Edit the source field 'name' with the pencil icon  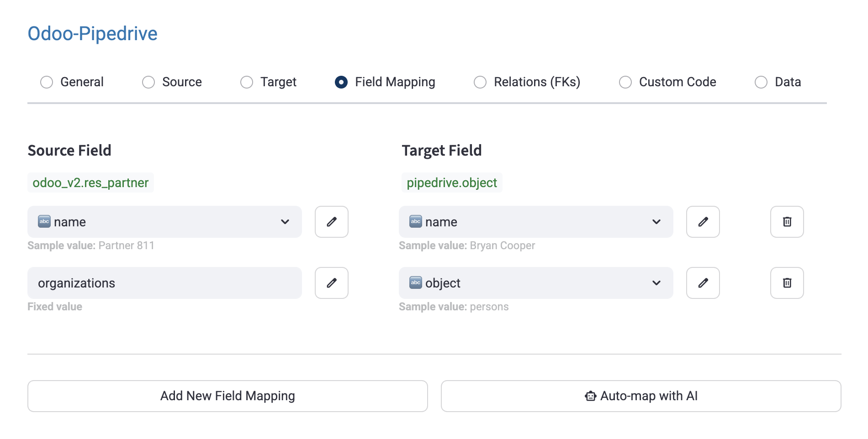332,222
